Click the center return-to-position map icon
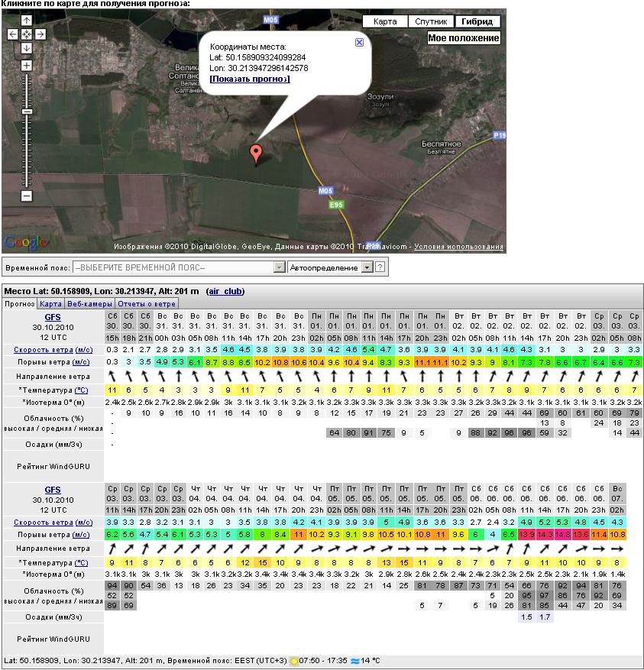Image resolution: width=644 pixels, height=670 pixels. point(26,34)
